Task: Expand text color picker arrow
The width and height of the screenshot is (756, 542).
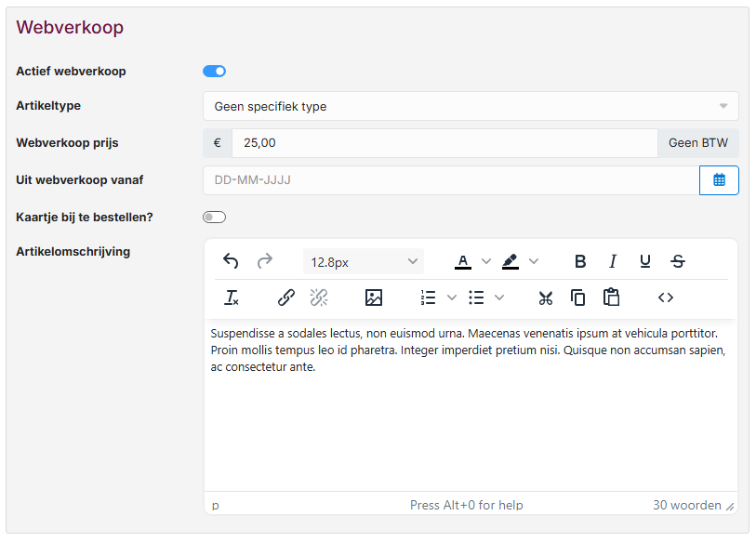Action: click(485, 261)
